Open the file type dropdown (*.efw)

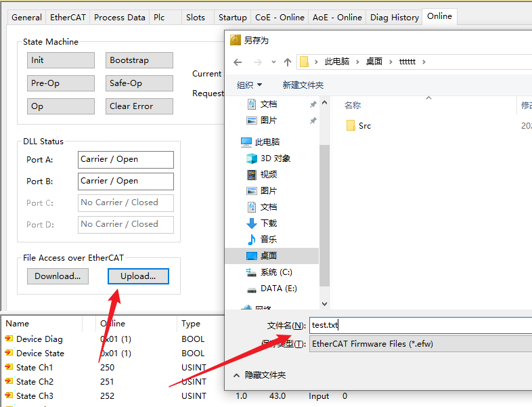pos(421,344)
